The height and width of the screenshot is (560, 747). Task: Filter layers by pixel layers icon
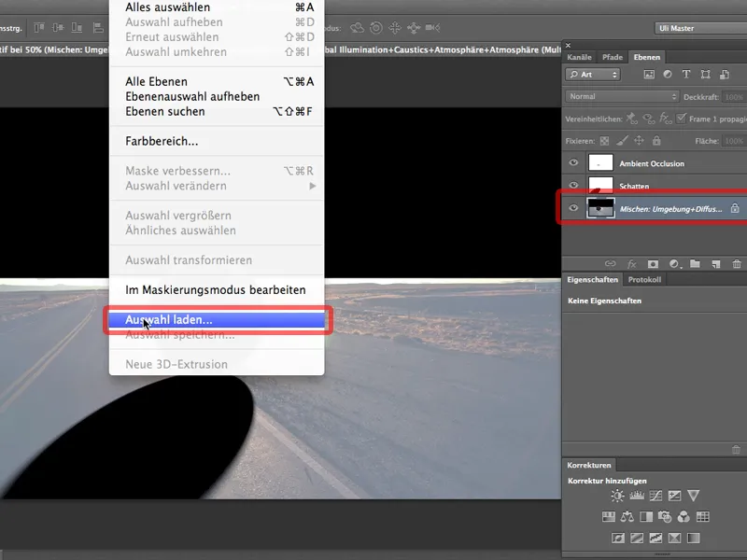point(649,75)
